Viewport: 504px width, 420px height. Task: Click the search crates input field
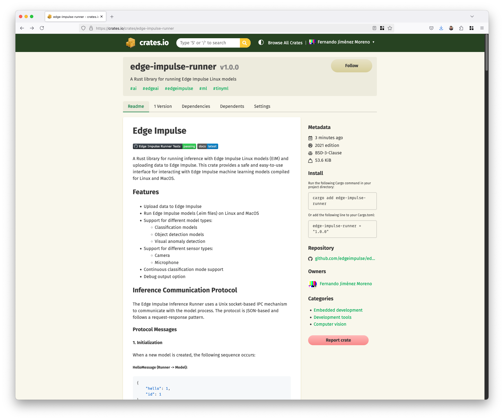[208, 43]
